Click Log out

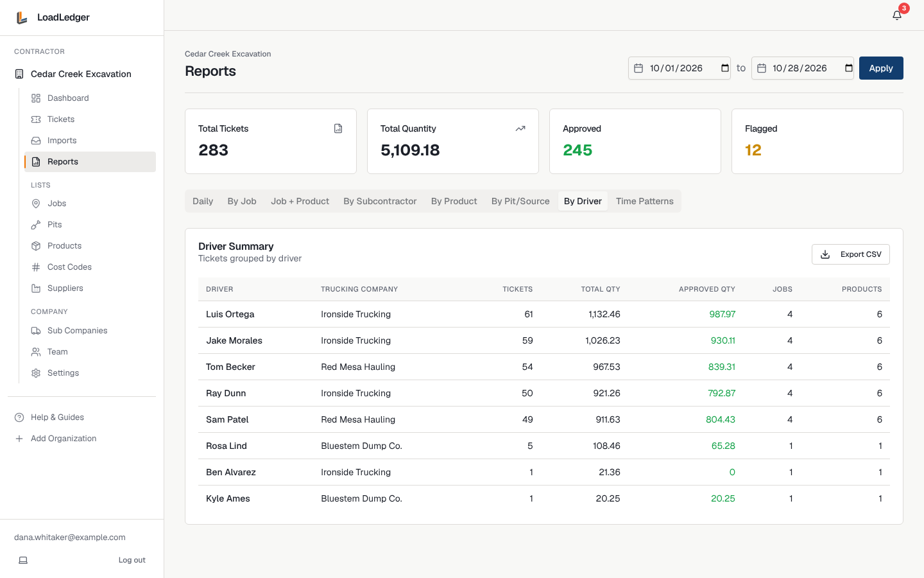pyautogui.click(x=132, y=560)
